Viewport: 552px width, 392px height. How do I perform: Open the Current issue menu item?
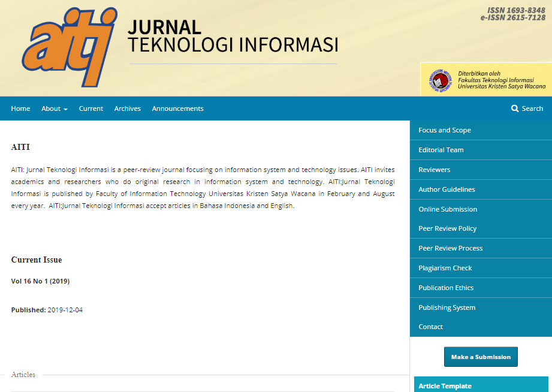(x=91, y=108)
